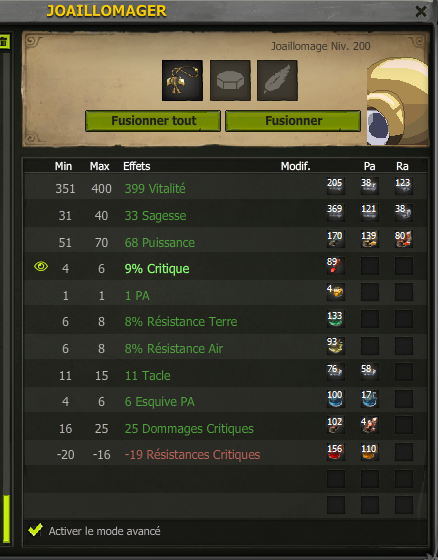
Task: Toggle the eye icon beside 9% Critique
Action: point(41,266)
